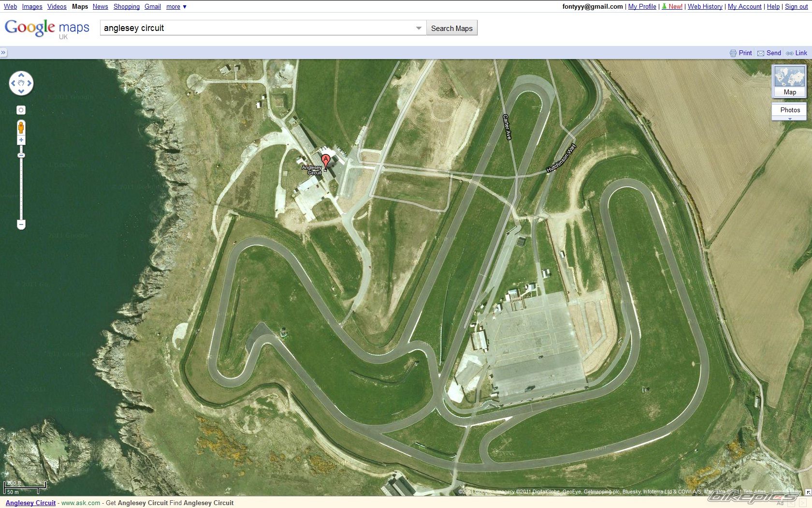Send the map via email icon
This screenshot has width=812, height=508.
click(x=761, y=53)
